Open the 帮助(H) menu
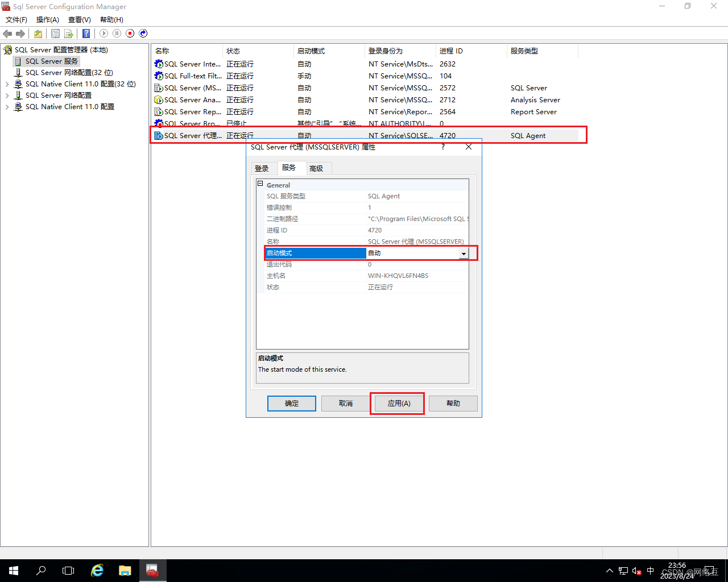 click(x=111, y=20)
